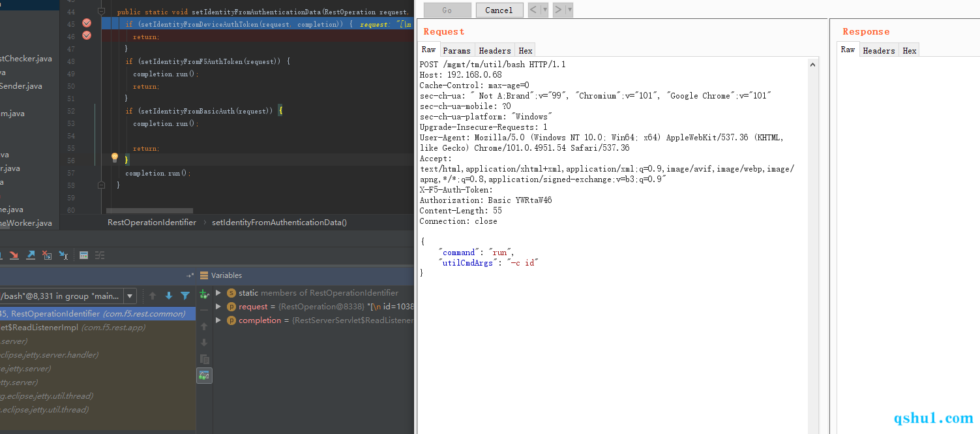Click the 'Host: 192.168.0.68' header line

(x=461, y=75)
